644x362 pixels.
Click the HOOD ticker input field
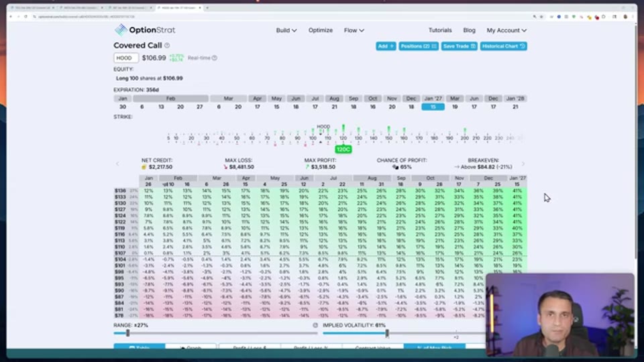(125, 58)
